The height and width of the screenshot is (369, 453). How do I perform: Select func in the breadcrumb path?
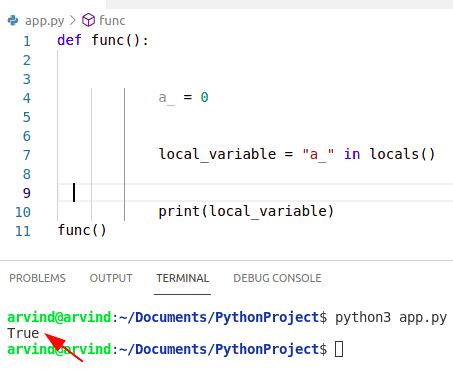click(112, 20)
